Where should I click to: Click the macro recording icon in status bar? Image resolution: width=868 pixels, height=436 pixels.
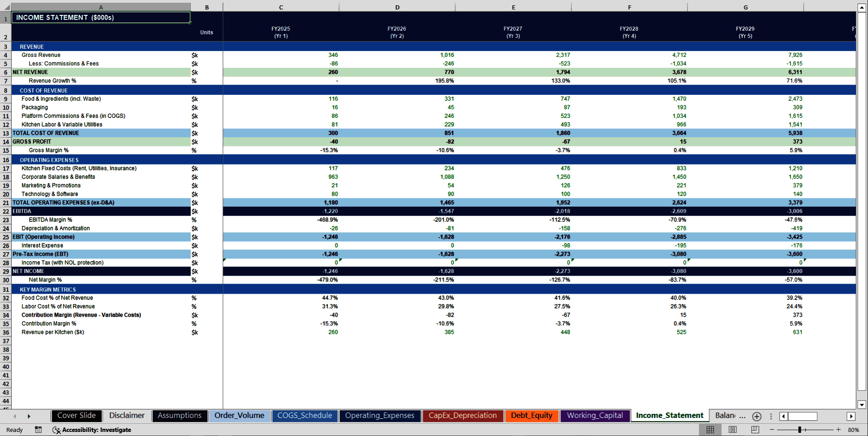(38, 430)
